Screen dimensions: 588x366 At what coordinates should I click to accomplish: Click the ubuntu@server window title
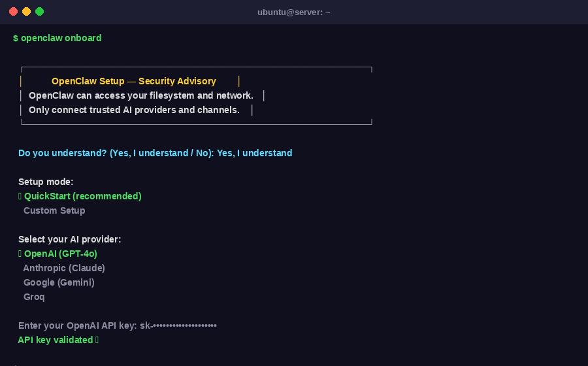[x=293, y=12]
